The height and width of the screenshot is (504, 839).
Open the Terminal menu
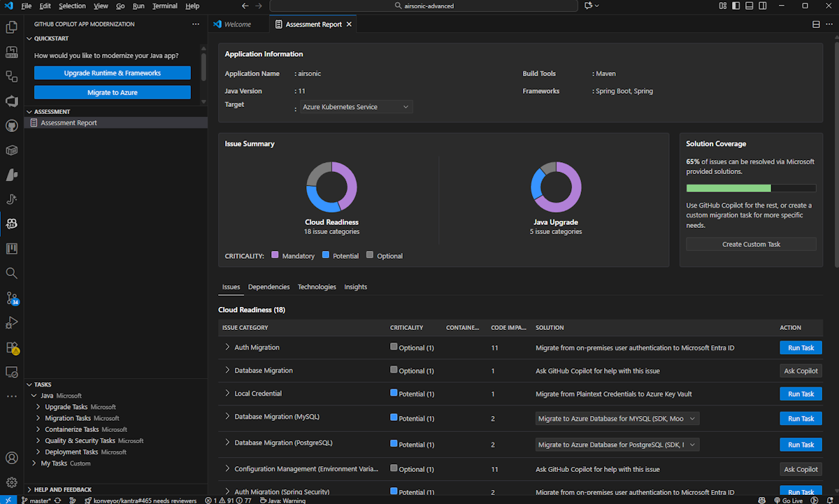[164, 6]
